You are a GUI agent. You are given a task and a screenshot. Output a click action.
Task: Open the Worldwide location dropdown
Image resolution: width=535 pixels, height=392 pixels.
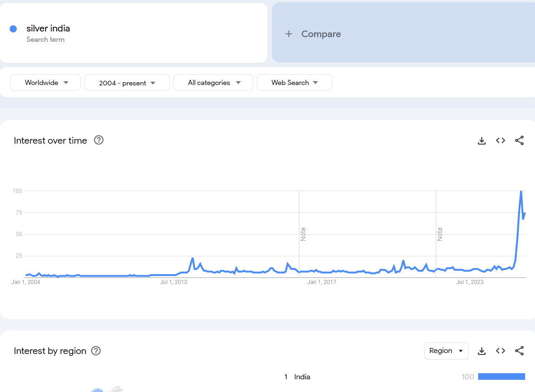(x=46, y=83)
